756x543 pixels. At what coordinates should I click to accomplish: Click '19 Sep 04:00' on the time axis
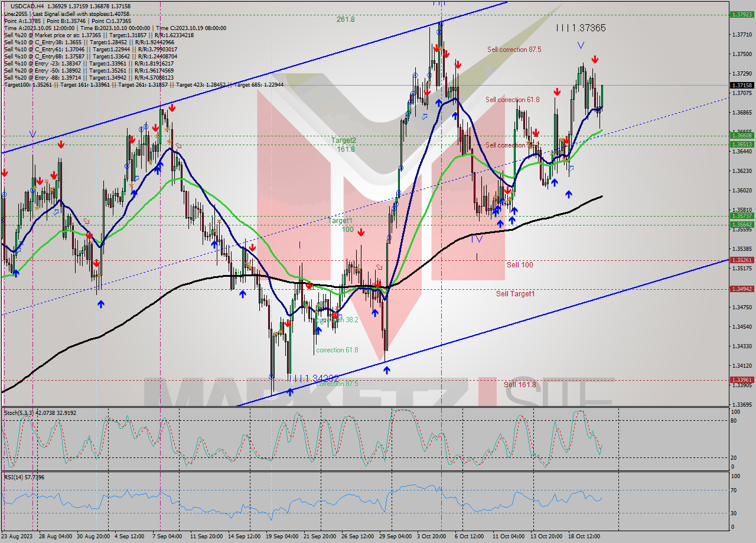282,537
